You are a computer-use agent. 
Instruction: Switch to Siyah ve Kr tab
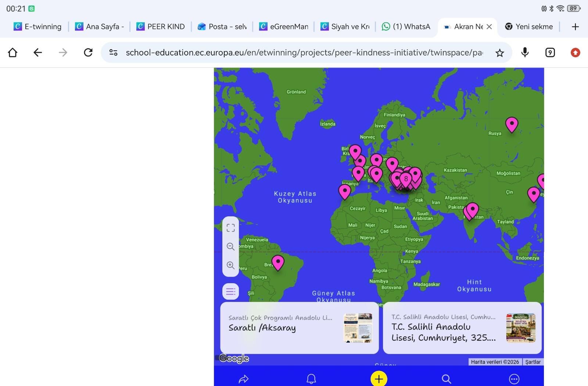(345, 26)
